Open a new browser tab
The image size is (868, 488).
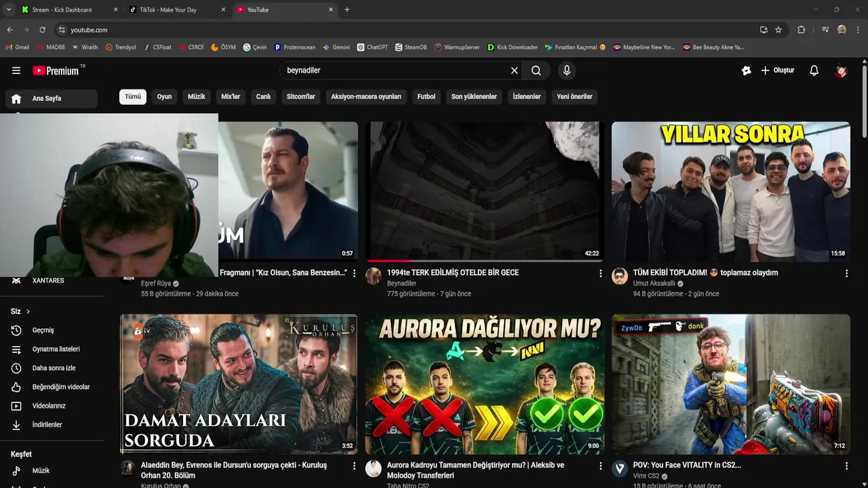(x=347, y=9)
